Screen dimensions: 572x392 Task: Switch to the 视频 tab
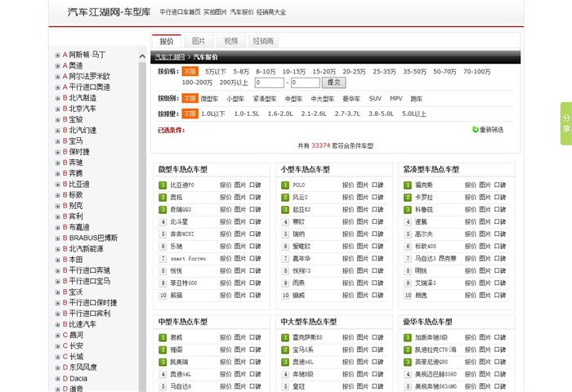[x=230, y=41]
